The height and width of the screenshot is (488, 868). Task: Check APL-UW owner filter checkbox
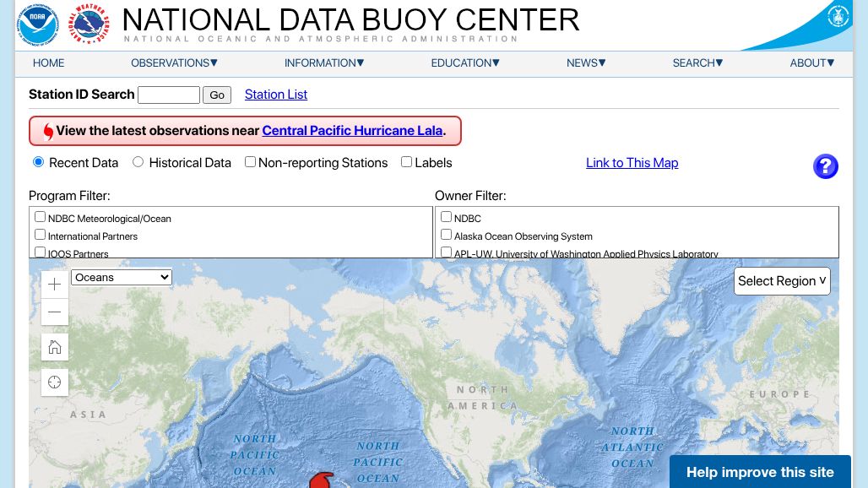(446, 252)
